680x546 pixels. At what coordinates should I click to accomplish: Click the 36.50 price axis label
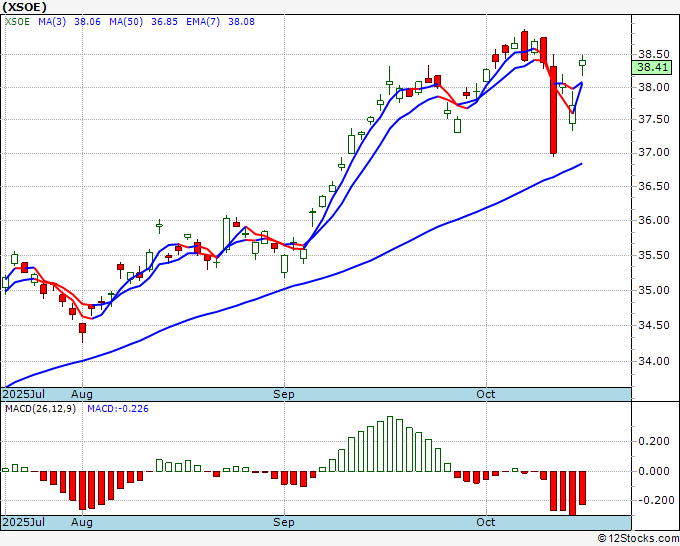[x=654, y=186]
